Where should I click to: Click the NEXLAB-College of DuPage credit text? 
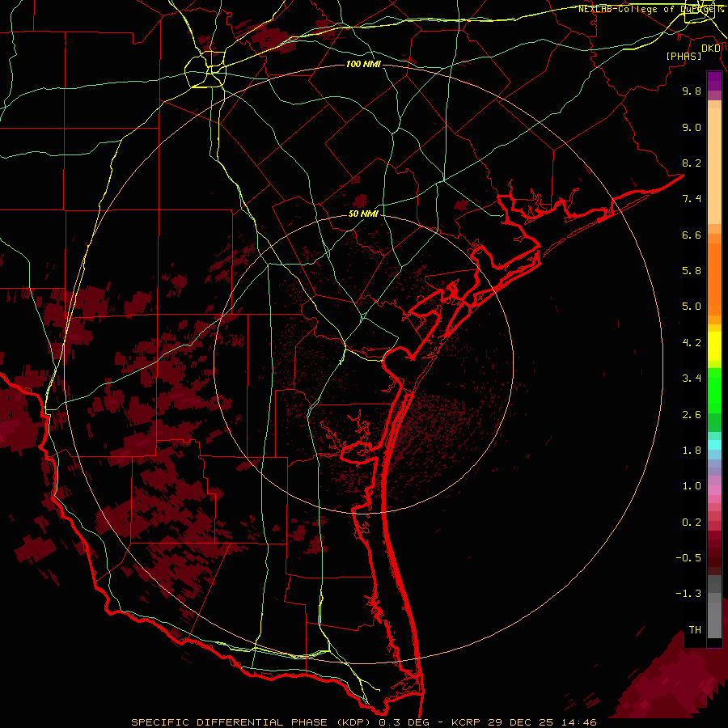(x=650, y=9)
